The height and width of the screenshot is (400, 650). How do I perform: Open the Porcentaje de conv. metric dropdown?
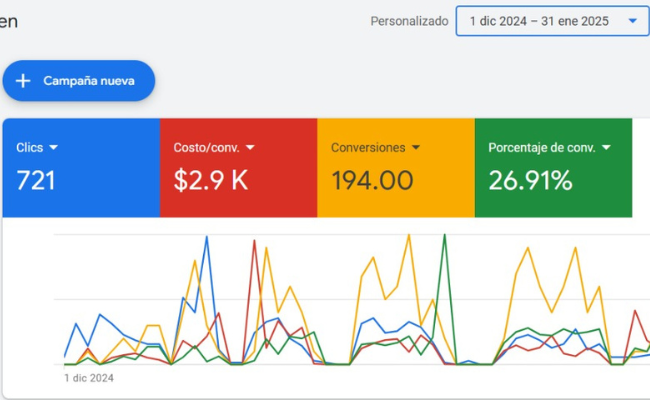coord(550,148)
